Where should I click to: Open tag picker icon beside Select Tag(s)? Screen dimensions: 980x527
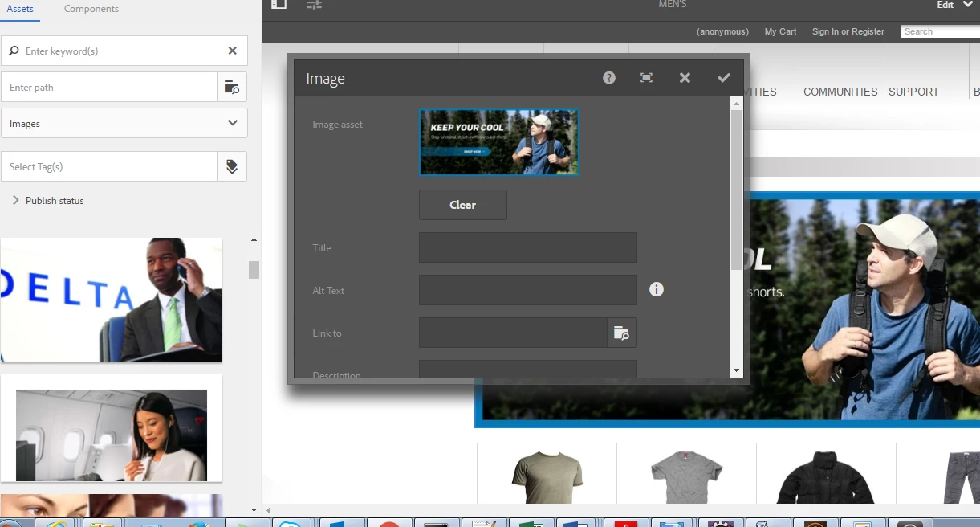[x=232, y=166]
